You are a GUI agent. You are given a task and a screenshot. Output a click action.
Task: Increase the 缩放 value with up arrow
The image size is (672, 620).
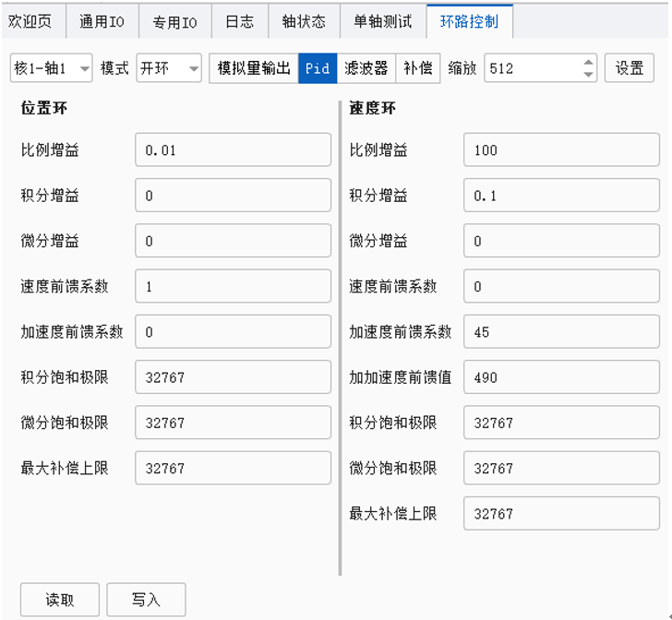point(589,63)
